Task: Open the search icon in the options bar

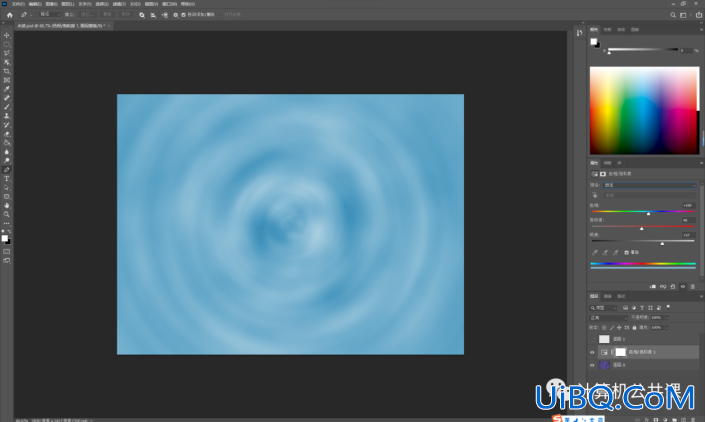Action: click(673, 15)
